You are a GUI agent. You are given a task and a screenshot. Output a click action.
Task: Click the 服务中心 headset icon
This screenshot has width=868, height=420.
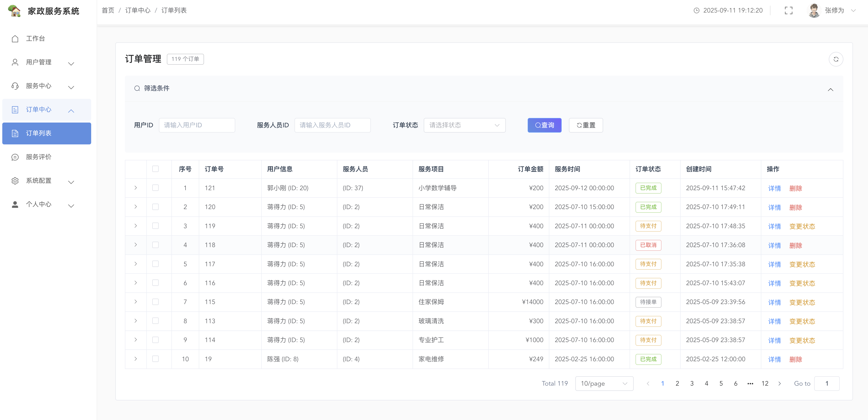(15, 86)
